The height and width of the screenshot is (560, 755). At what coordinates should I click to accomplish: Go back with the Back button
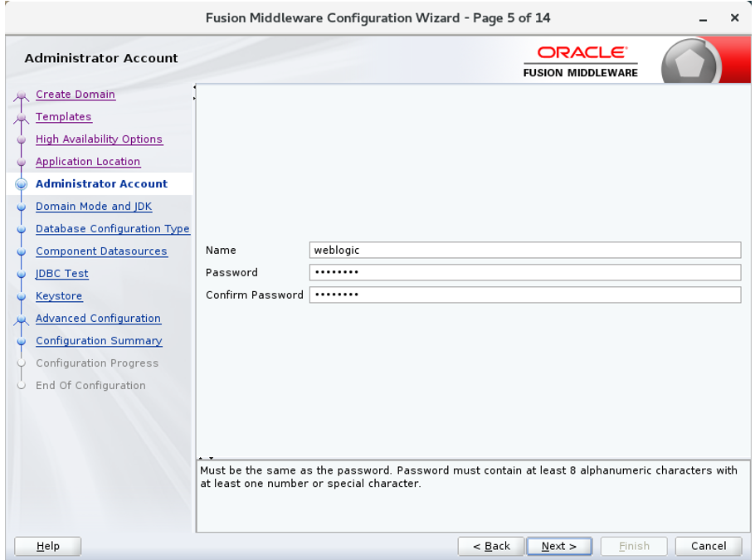[490, 546]
